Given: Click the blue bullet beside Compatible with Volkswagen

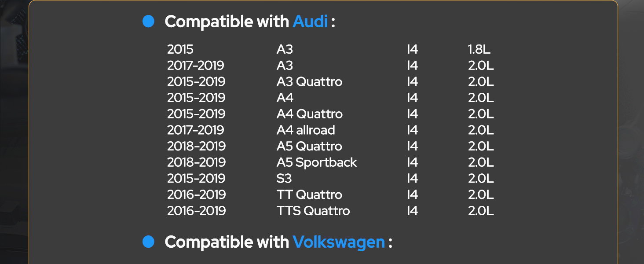Looking at the screenshot, I should (149, 242).
